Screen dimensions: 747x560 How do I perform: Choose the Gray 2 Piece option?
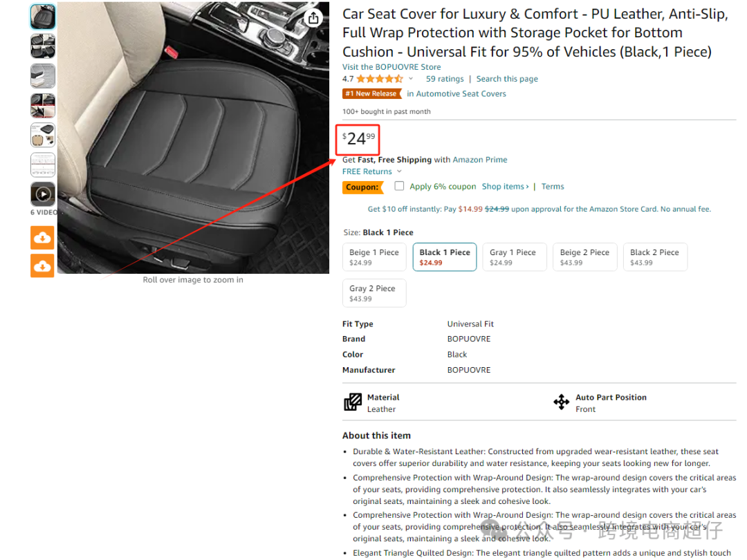coord(374,293)
